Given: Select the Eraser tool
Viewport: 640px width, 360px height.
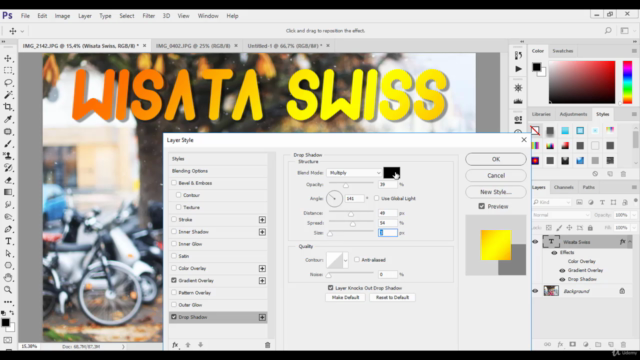Looking at the screenshot, I should (8, 180).
